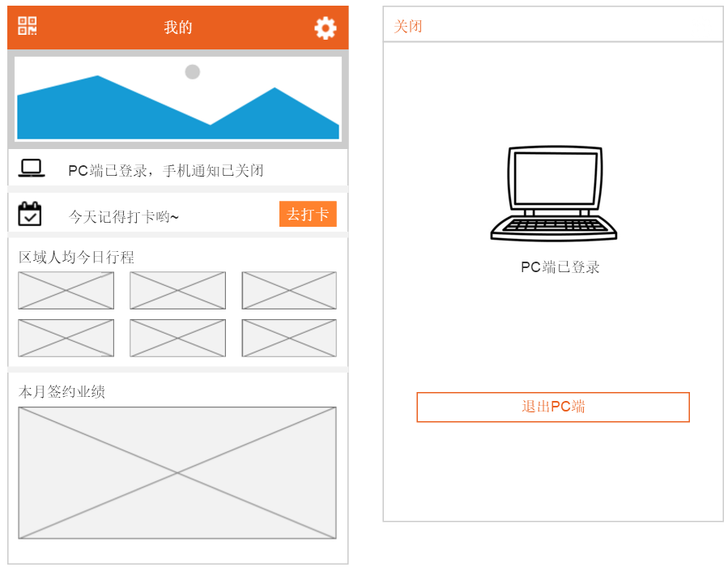
Task: Tap the sun icon above the banner mountains
Action: [193, 72]
